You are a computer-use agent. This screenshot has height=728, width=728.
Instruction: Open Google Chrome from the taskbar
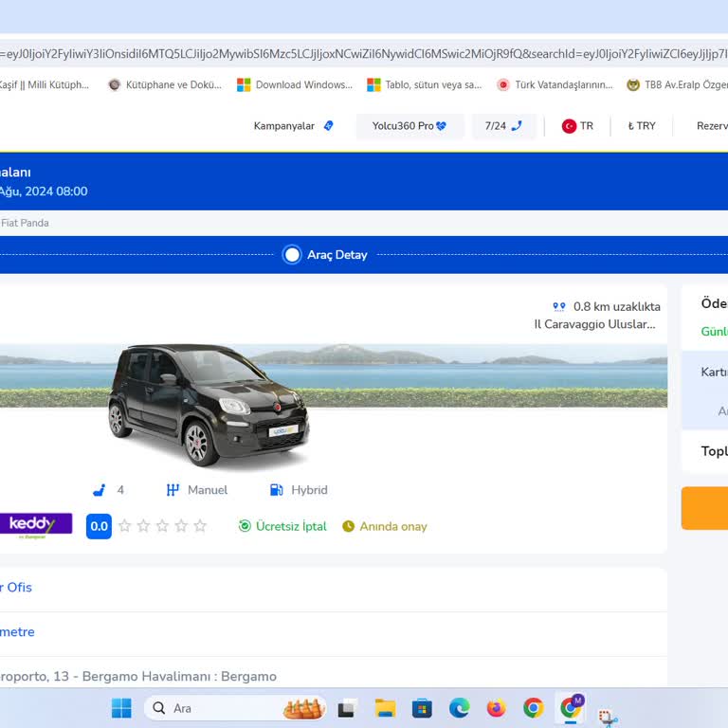pyautogui.click(x=534, y=708)
